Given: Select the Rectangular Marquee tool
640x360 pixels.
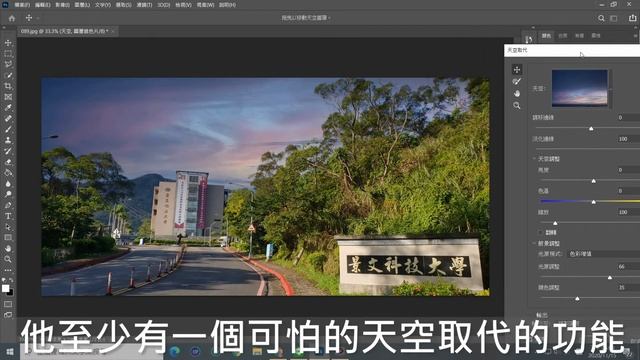Looking at the screenshot, I should click(8, 53).
